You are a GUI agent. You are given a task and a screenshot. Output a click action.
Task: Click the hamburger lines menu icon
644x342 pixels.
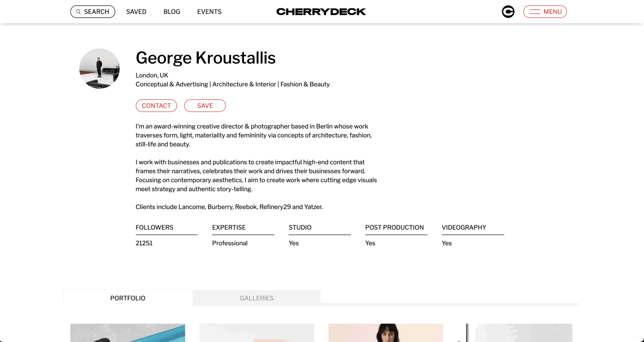click(535, 12)
